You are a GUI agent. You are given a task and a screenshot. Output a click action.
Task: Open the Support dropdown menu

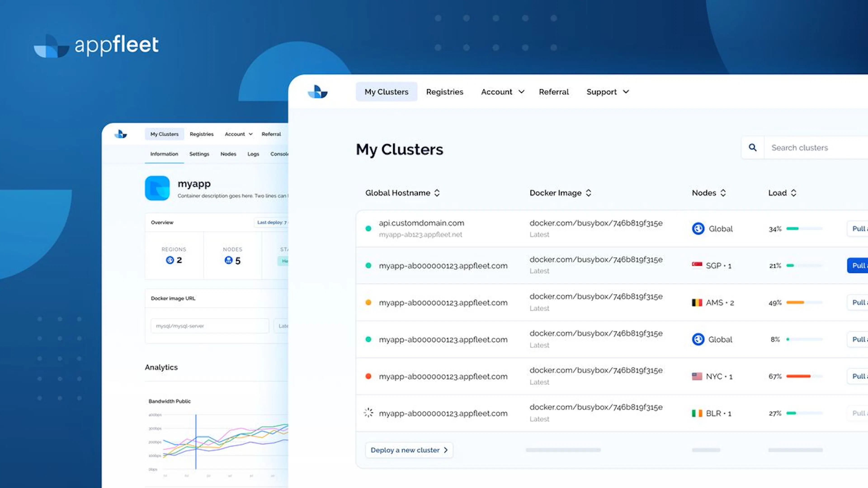pyautogui.click(x=608, y=91)
